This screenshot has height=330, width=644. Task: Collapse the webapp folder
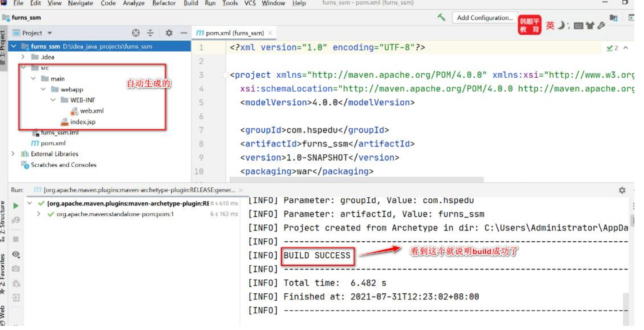[x=43, y=89]
